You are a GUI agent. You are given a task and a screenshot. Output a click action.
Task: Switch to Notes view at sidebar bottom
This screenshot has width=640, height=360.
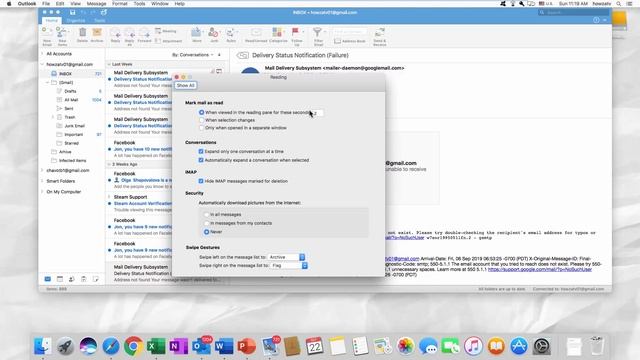click(96, 279)
